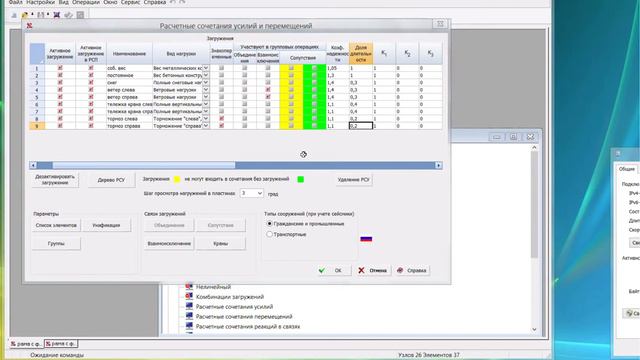
Task: Click Коэф. надежности cell 1,05 in row 1
Action: point(337,68)
